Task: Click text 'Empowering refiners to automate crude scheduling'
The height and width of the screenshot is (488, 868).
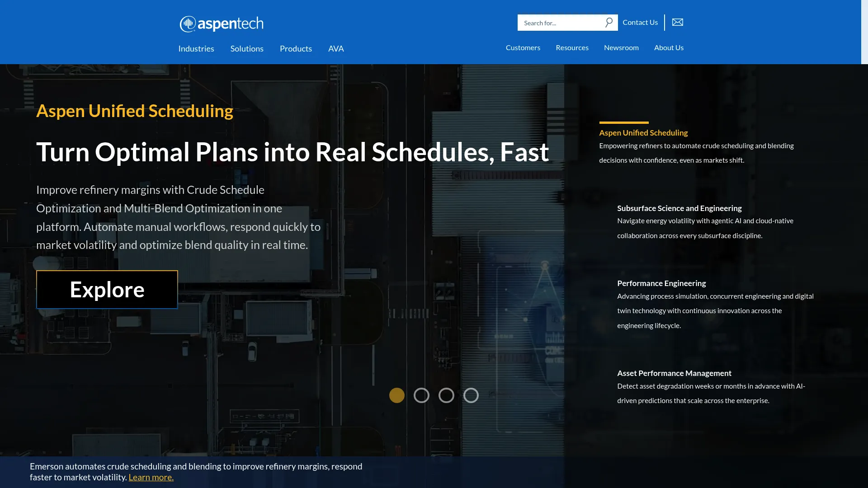Action: coord(696,153)
